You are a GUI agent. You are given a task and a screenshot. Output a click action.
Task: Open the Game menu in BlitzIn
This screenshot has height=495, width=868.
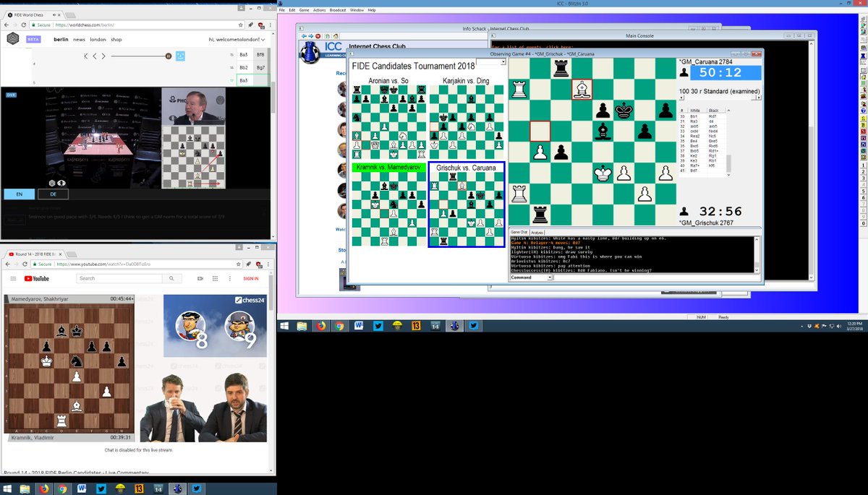(x=304, y=10)
